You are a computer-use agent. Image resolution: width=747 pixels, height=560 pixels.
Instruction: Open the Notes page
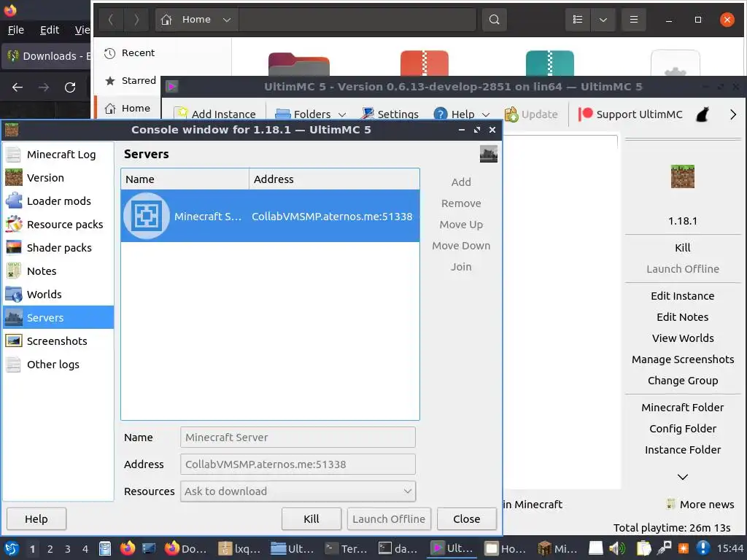click(58, 271)
